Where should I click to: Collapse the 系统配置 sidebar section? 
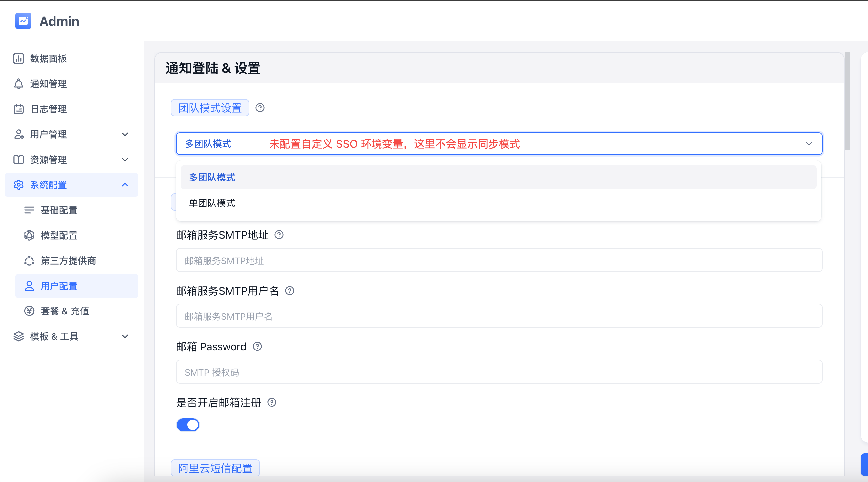point(125,185)
